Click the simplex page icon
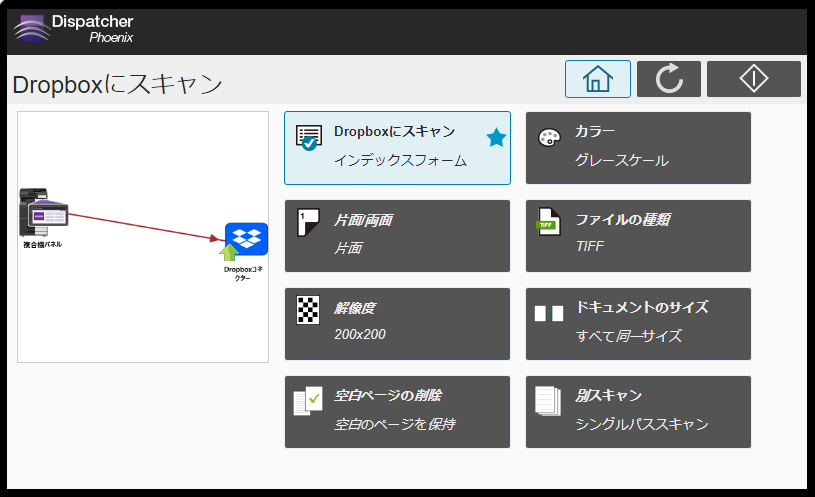Image resolution: width=815 pixels, height=497 pixels. pos(308,223)
